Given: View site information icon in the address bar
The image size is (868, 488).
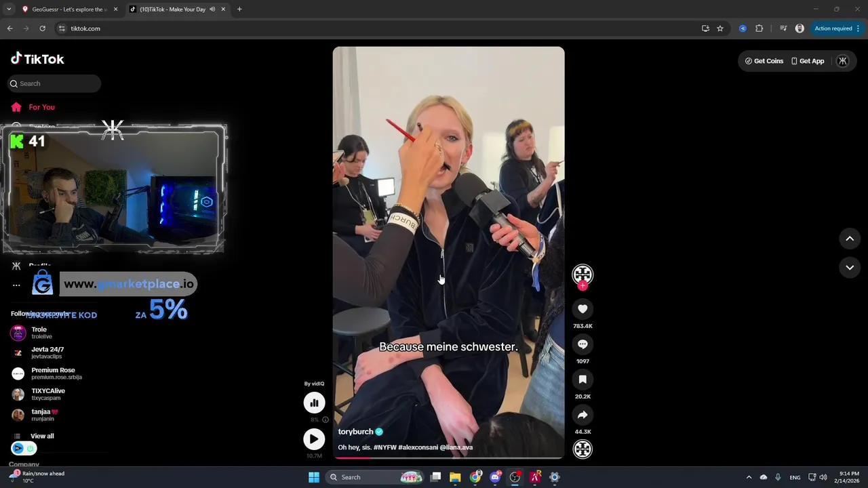Looking at the screenshot, I should [62, 28].
